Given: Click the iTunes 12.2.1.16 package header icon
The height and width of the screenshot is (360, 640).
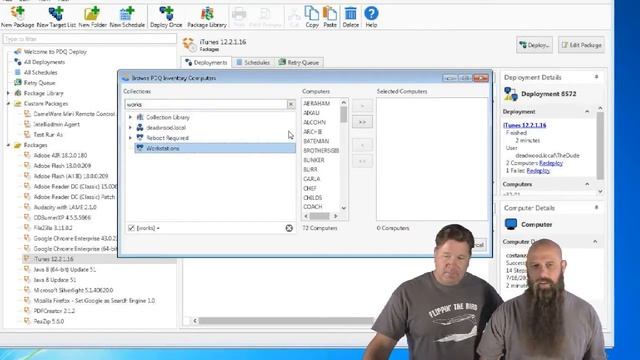Looking at the screenshot, I should coord(189,44).
